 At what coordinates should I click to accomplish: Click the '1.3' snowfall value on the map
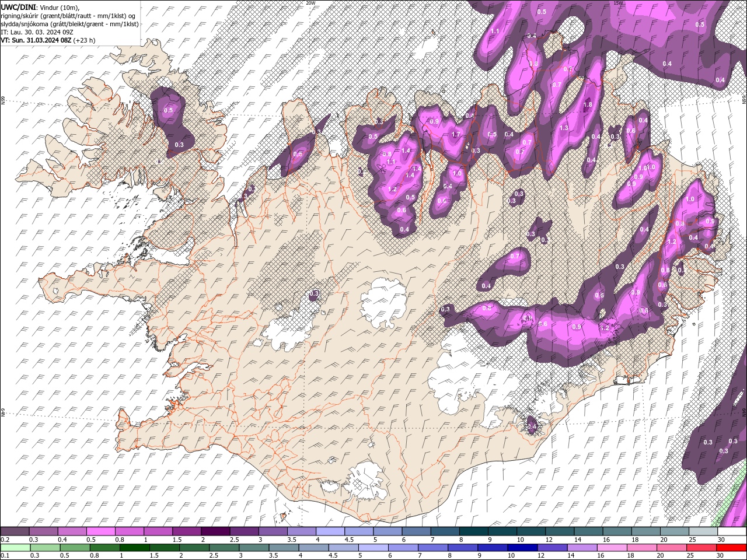coord(564,128)
